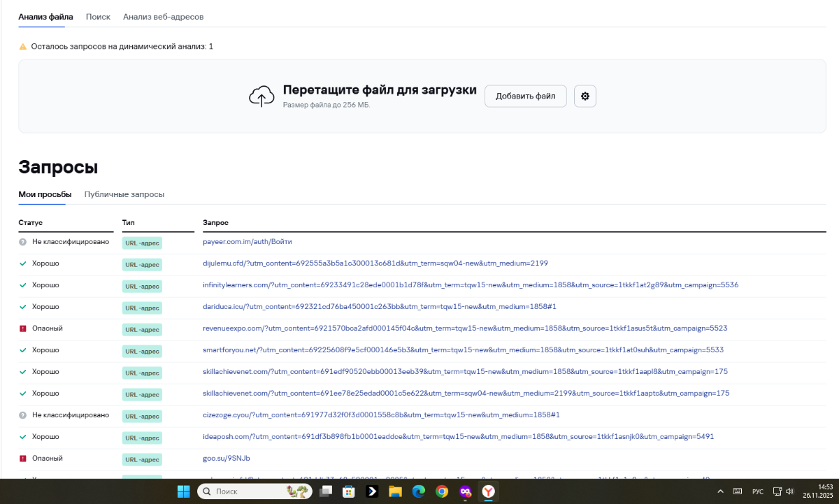Open goo.su/9SNJb request link
This screenshot has height=504, width=839.
click(227, 459)
